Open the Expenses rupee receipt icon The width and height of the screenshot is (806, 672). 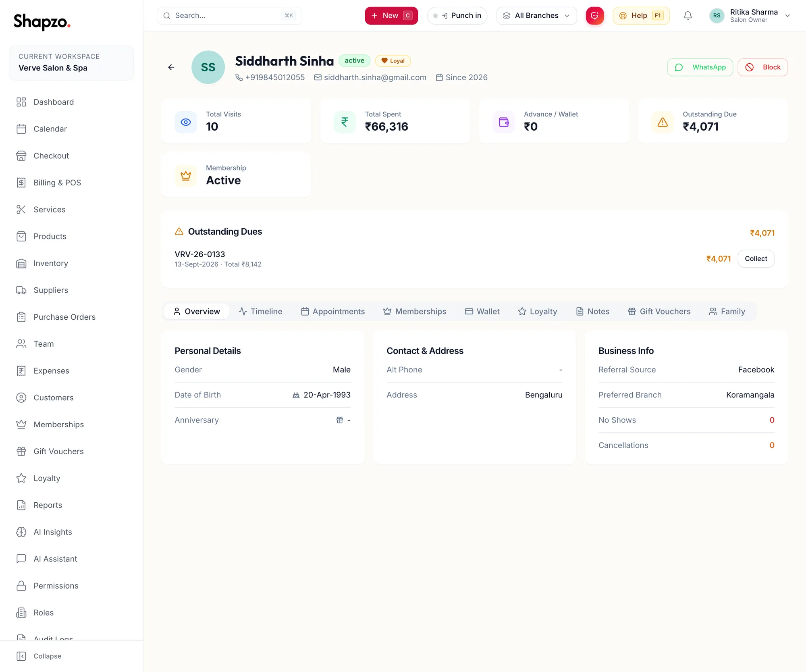pyautogui.click(x=21, y=371)
